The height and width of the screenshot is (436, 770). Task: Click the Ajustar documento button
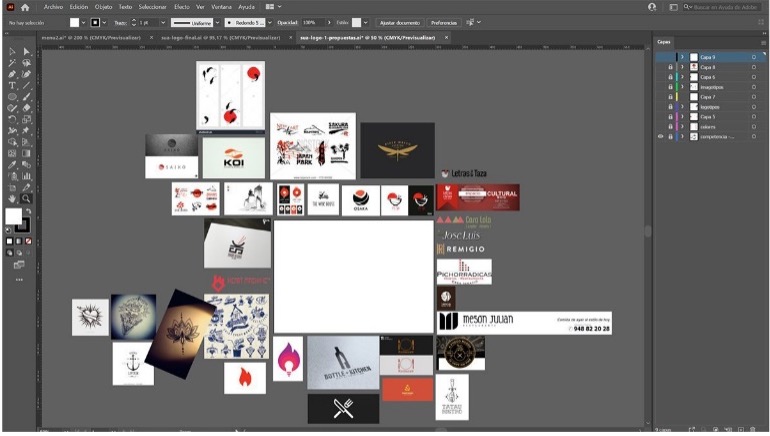pos(399,22)
